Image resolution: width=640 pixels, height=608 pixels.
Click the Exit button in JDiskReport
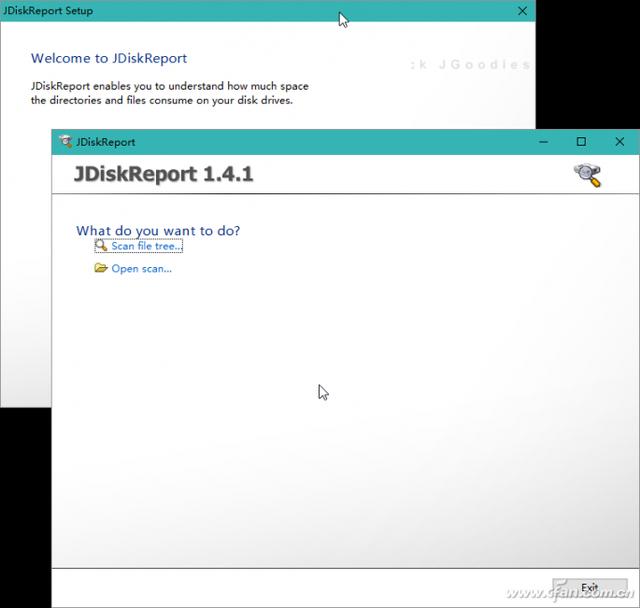tap(589, 588)
